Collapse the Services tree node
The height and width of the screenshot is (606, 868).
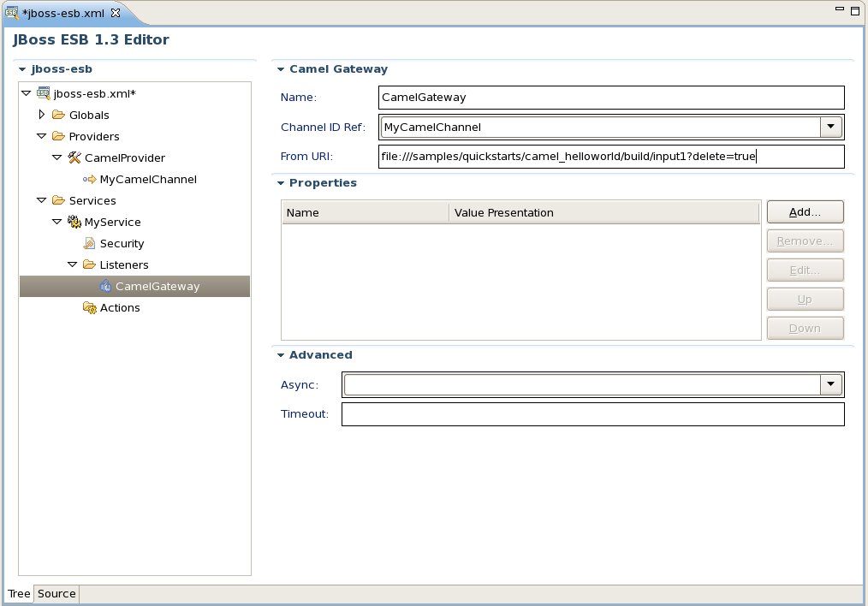tap(42, 200)
